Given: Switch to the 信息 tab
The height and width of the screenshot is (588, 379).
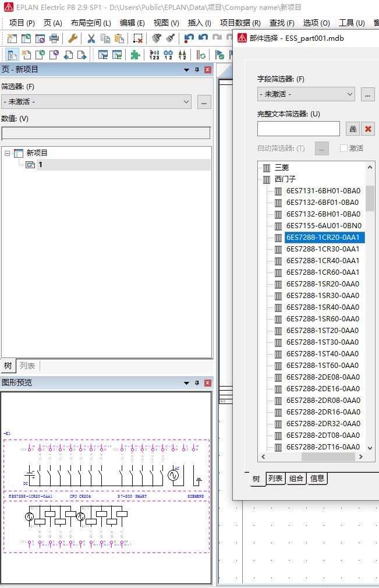Looking at the screenshot, I should pyautogui.click(x=317, y=478).
